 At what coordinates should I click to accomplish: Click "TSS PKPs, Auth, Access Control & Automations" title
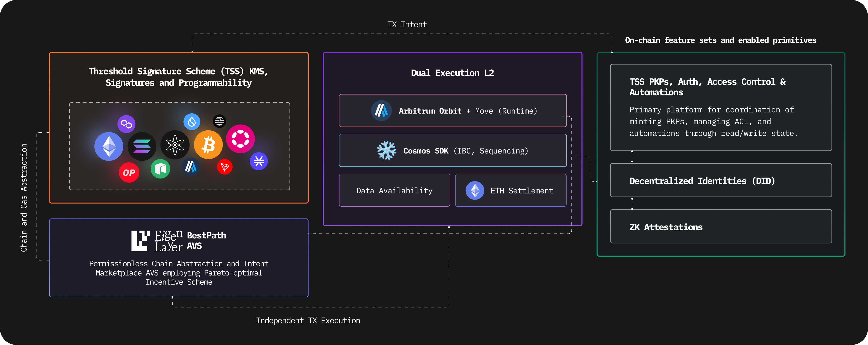(708, 87)
